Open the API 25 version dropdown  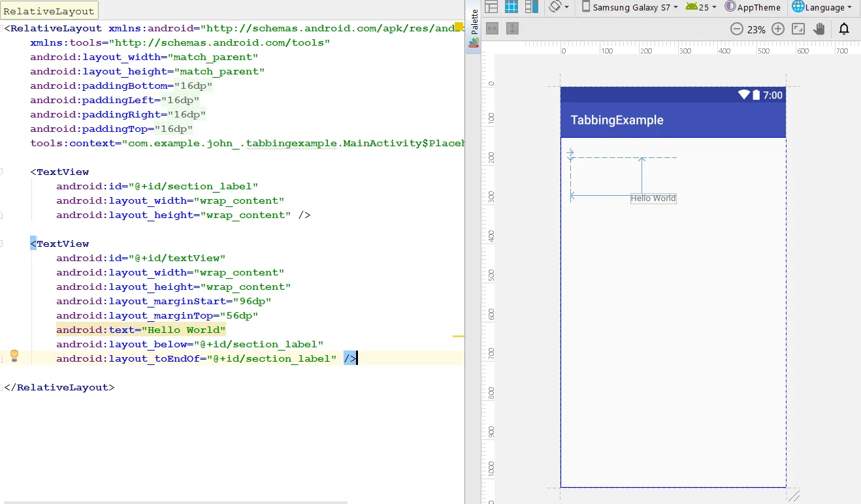click(701, 7)
